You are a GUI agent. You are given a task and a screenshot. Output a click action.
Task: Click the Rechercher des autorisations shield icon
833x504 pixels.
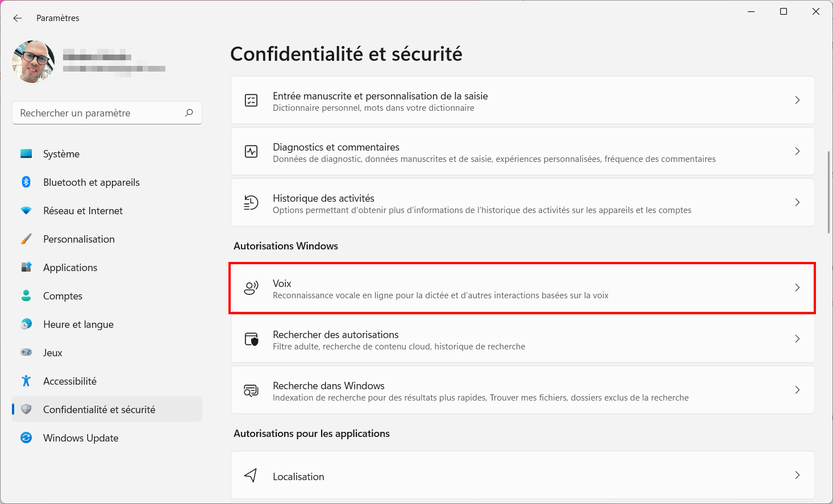click(251, 339)
